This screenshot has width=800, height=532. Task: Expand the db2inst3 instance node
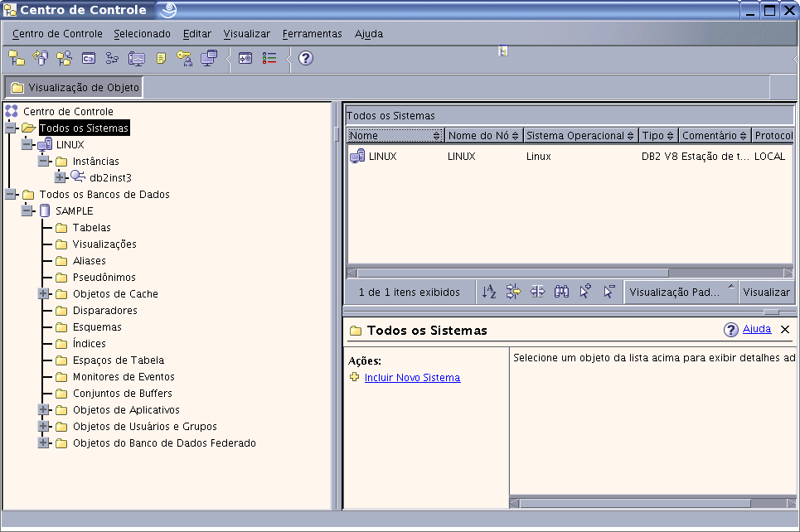tap(61, 177)
